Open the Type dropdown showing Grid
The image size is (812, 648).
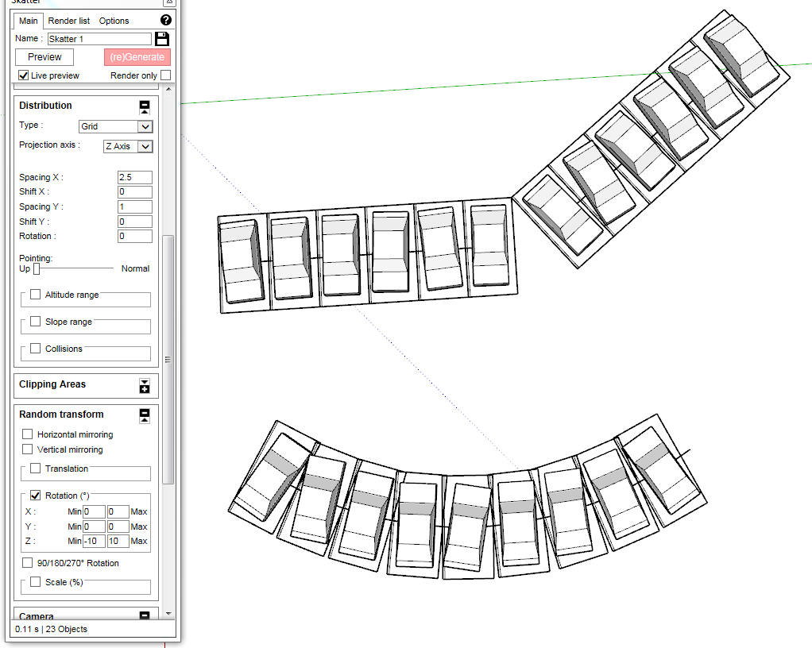(115, 126)
